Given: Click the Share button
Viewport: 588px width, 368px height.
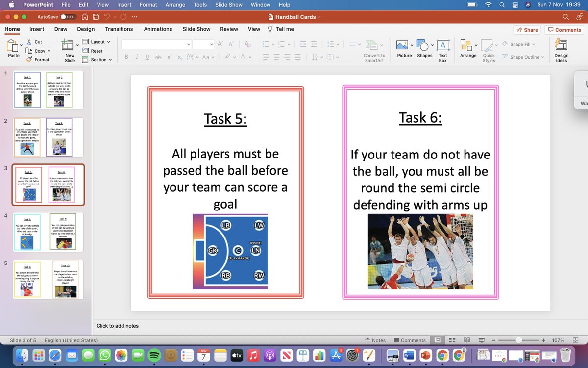Looking at the screenshot, I should 527,30.
